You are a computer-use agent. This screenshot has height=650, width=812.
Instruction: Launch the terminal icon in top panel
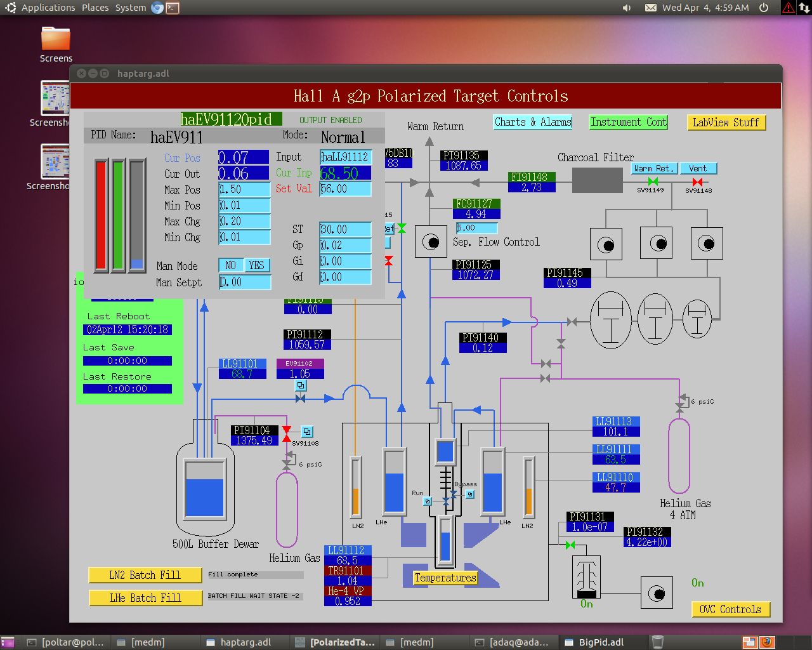click(x=173, y=8)
